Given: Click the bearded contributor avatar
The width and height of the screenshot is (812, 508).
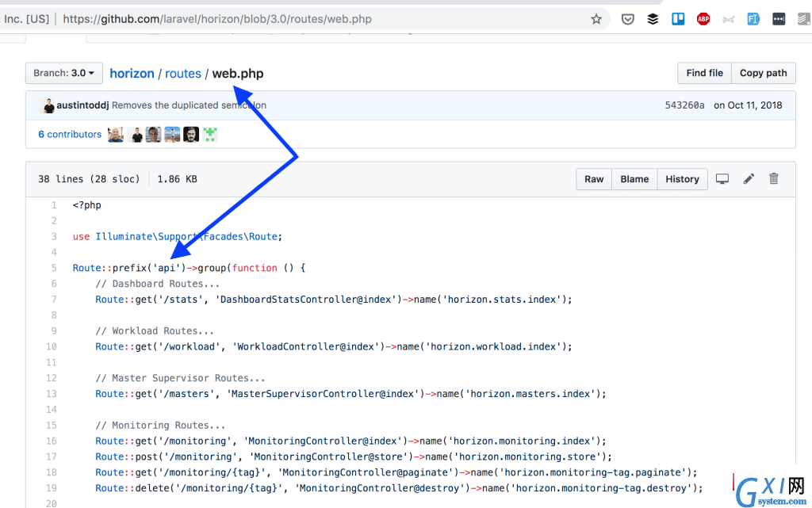Looking at the screenshot, I should pos(191,135).
